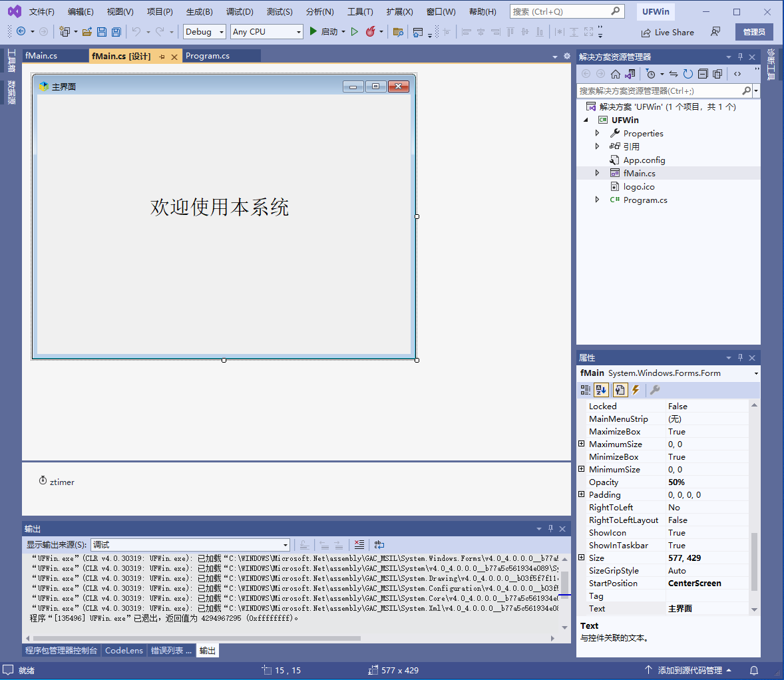Click the Properties grid vertical scrollbar
This screenshot has width=784, height=680.
point(755,562)
